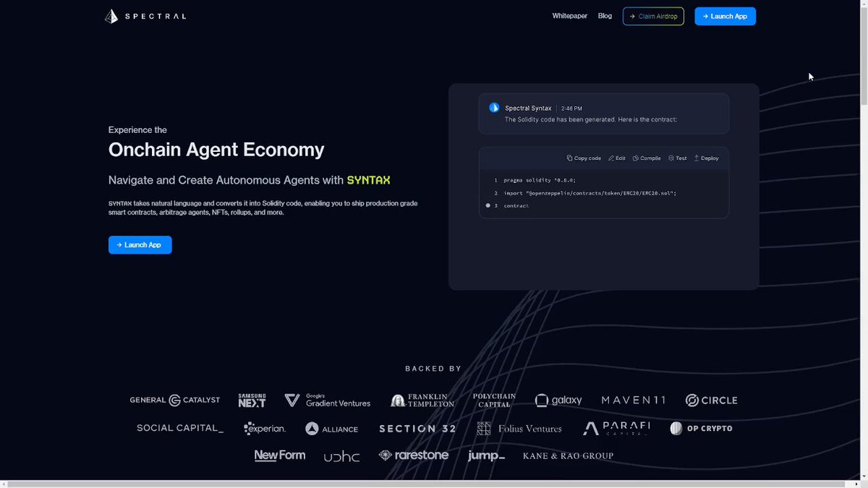Click the Jump logo
This screenshot has width=868, height=488.
pos(486,455)
